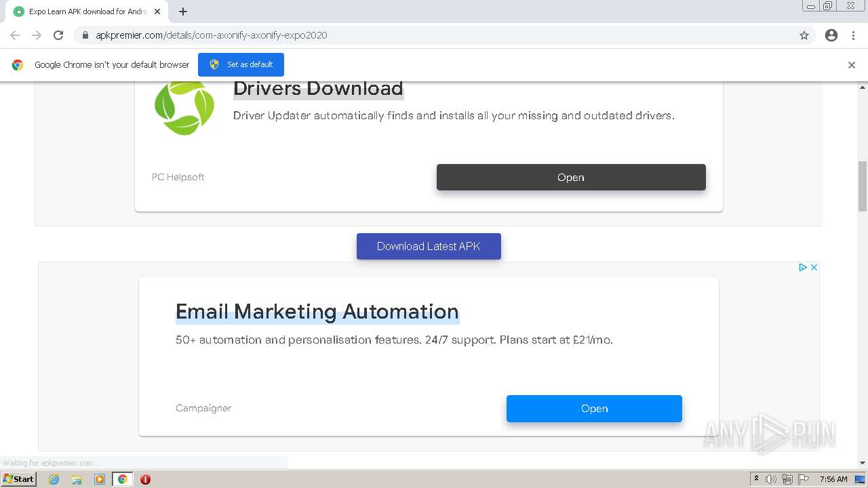Launch Internet Explorer from the taskbar
The height and width of the screenshot is (488, 868).
(54, 479)
